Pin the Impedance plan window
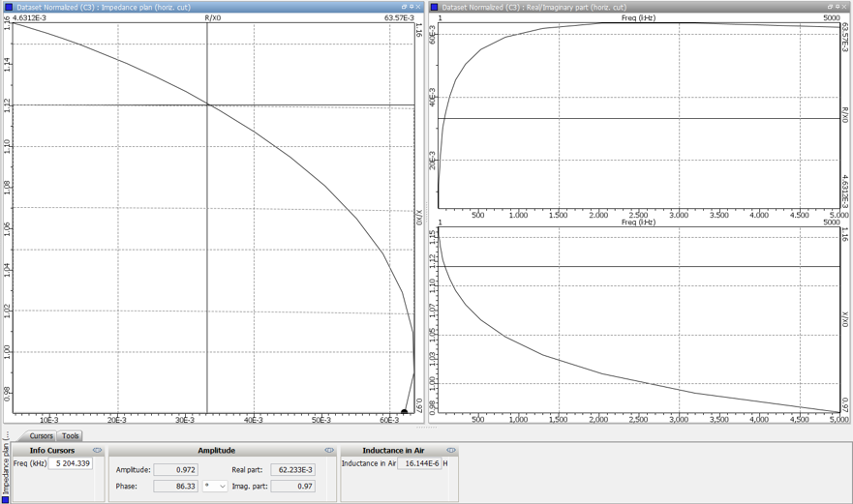 coord(411,7)
